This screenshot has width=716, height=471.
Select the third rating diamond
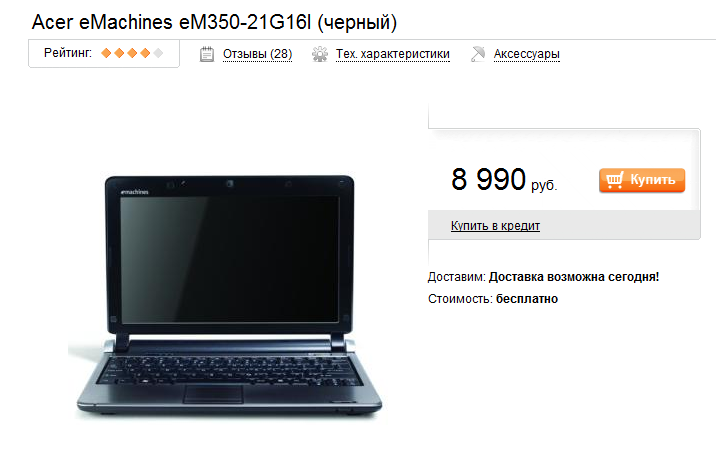(x=132, y=53)
